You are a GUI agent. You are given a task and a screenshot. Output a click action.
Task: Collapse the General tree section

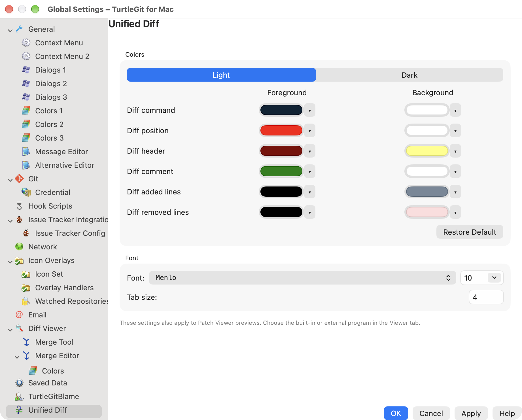point(10,30)
